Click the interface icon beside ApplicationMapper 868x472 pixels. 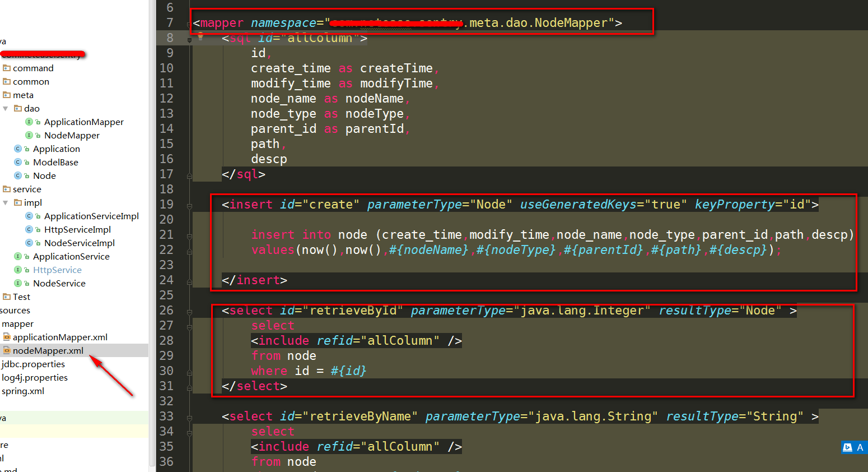point(29,122)
